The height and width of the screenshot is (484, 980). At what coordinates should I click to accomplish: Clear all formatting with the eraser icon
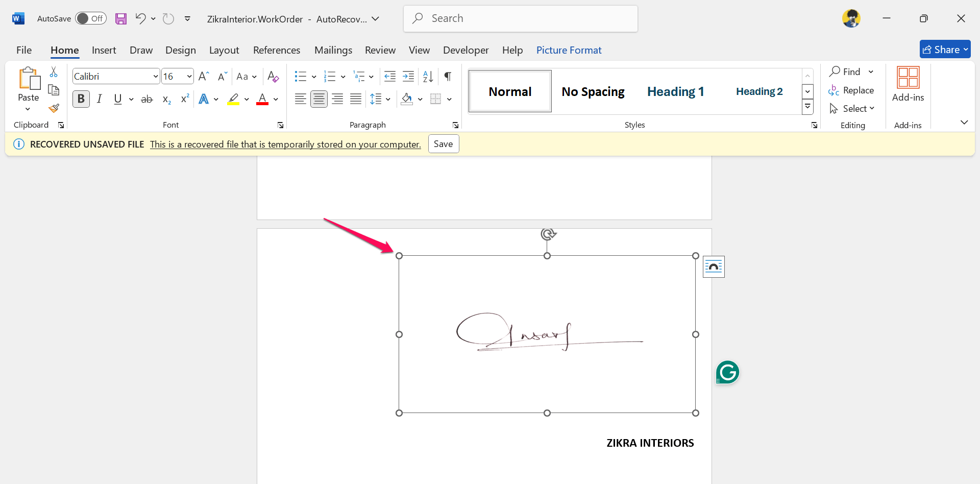[273, 77]
